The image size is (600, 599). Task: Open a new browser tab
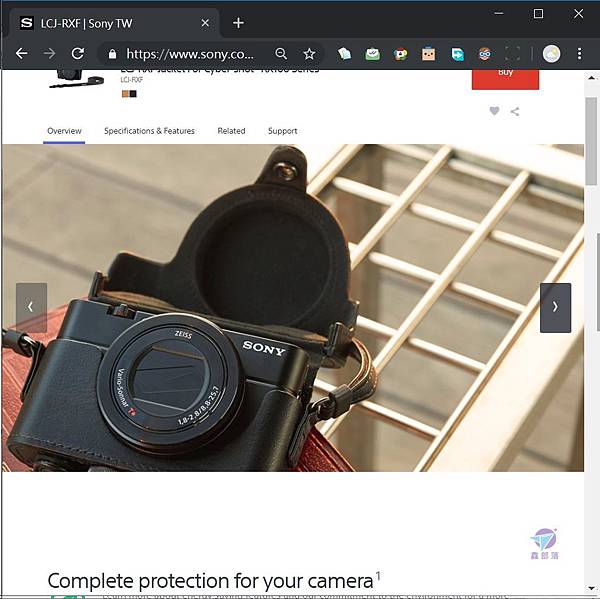click(238, 23)
